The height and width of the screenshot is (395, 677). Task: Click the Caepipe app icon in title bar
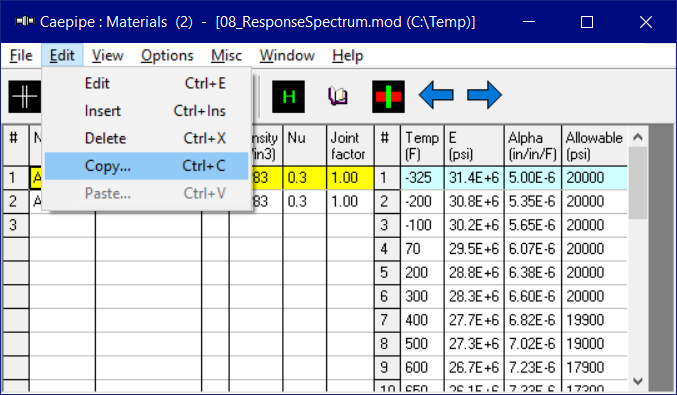25,21
